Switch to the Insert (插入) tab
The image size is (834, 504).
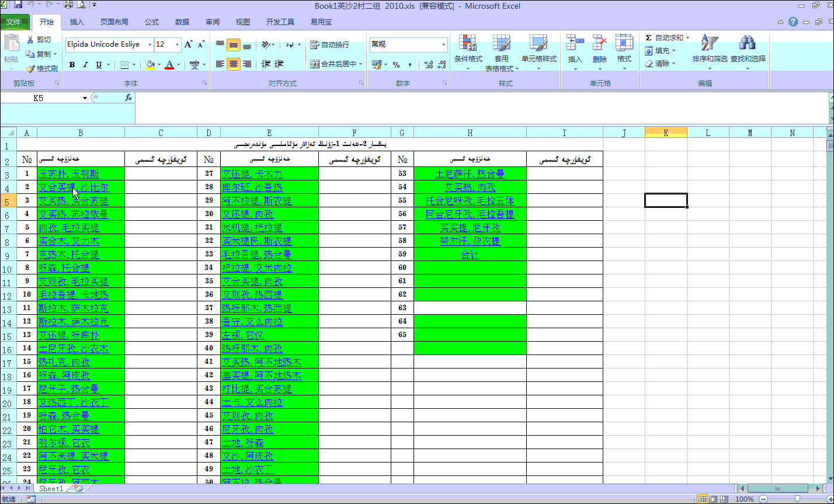[77, 22]
